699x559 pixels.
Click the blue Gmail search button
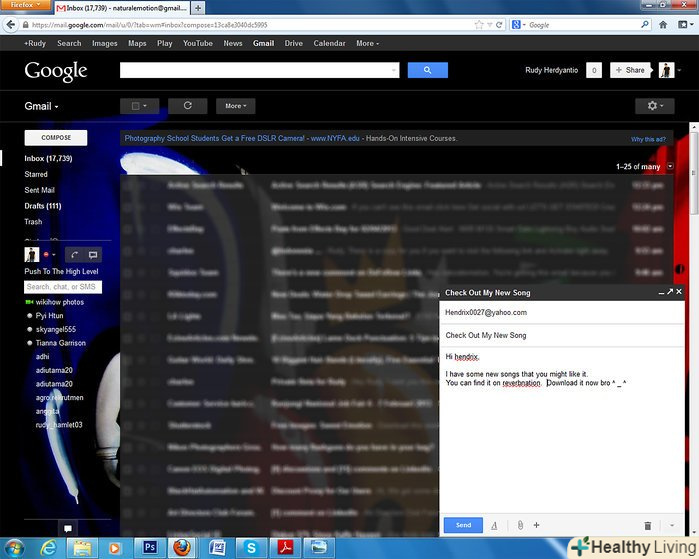(428, 70)
